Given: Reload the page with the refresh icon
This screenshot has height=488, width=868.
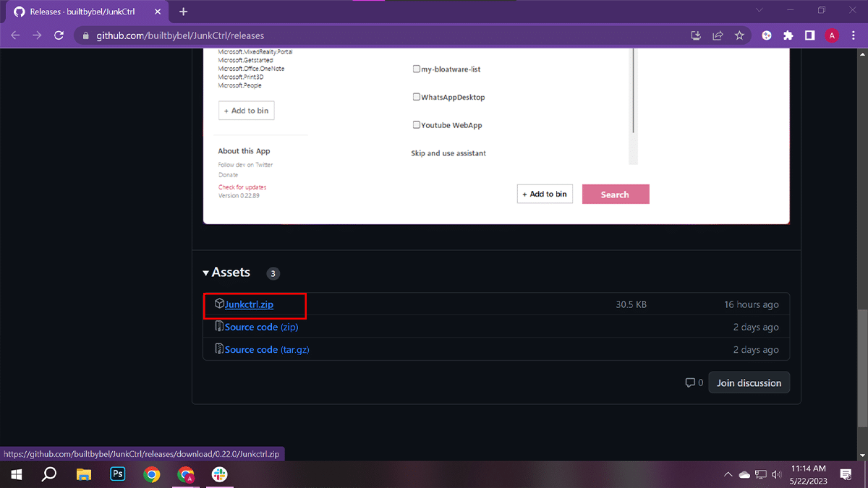Looking at the screenshot, I should 59,35.
